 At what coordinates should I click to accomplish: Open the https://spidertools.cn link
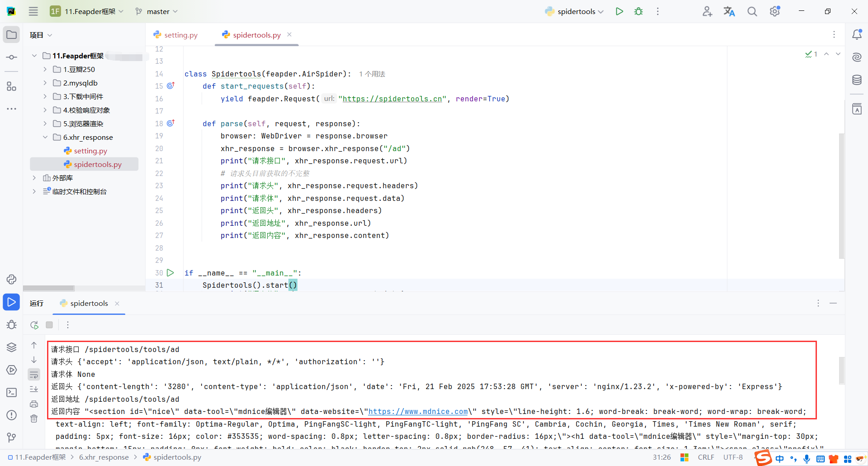point(392,99)
